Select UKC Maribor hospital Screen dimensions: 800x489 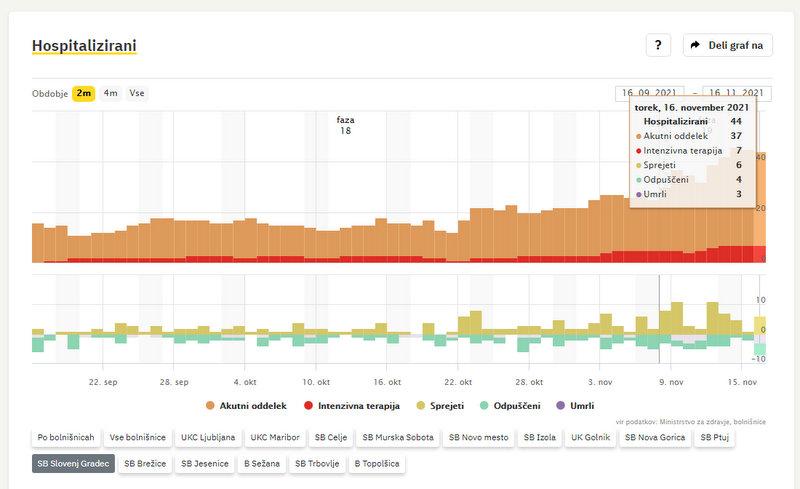(275, 437)
